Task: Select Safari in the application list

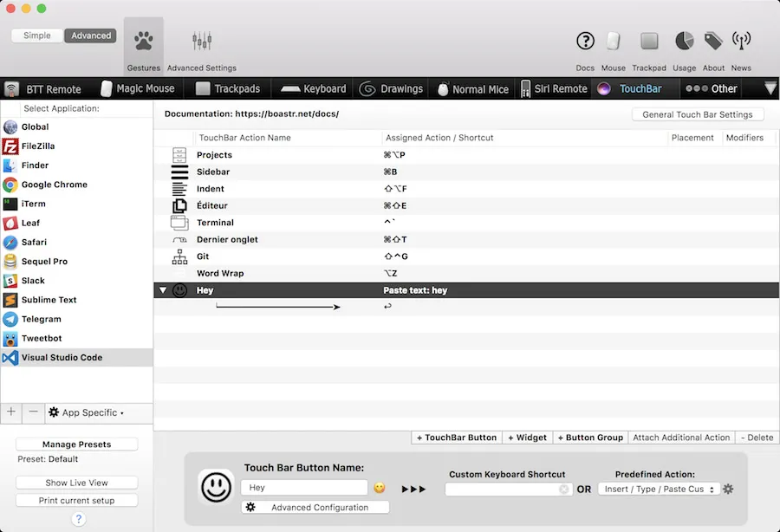Action: (x=76, y=242)
